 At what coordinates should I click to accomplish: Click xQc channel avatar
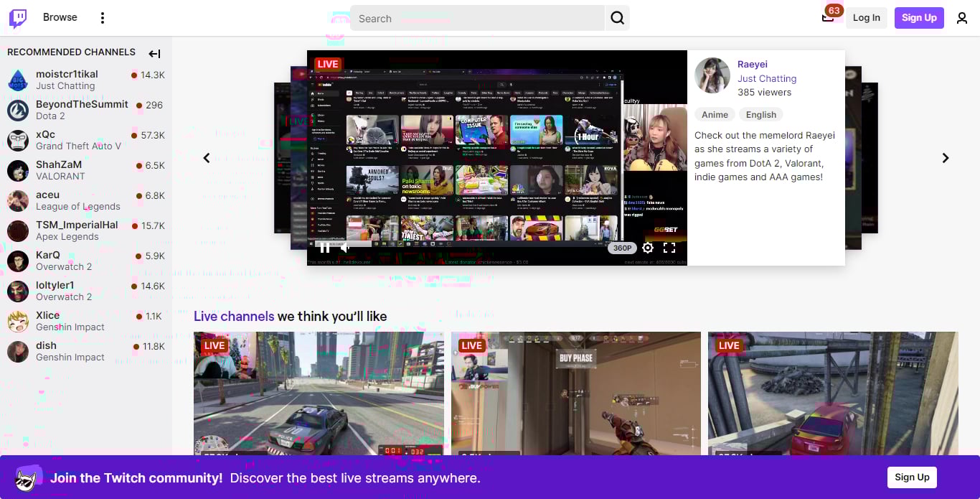point(18,140)
